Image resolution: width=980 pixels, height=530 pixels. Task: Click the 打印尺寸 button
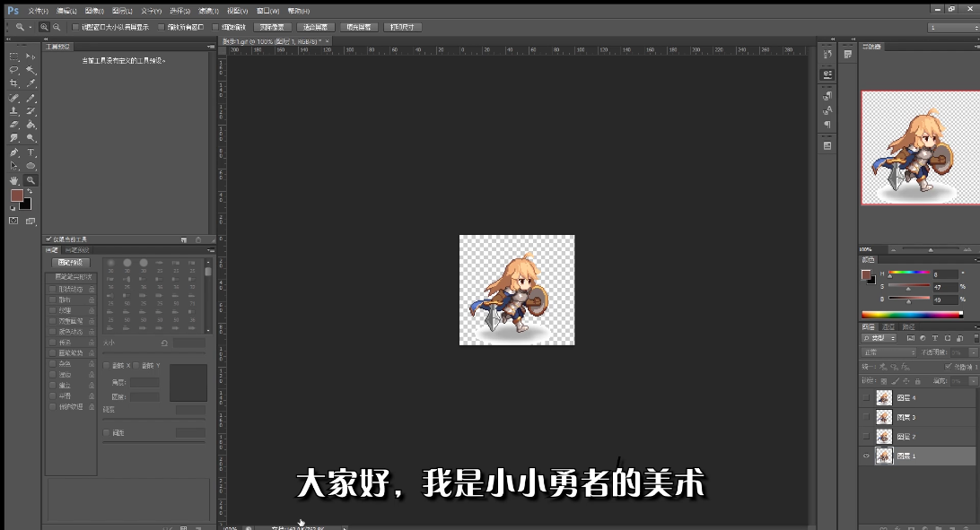pos(402,27)
